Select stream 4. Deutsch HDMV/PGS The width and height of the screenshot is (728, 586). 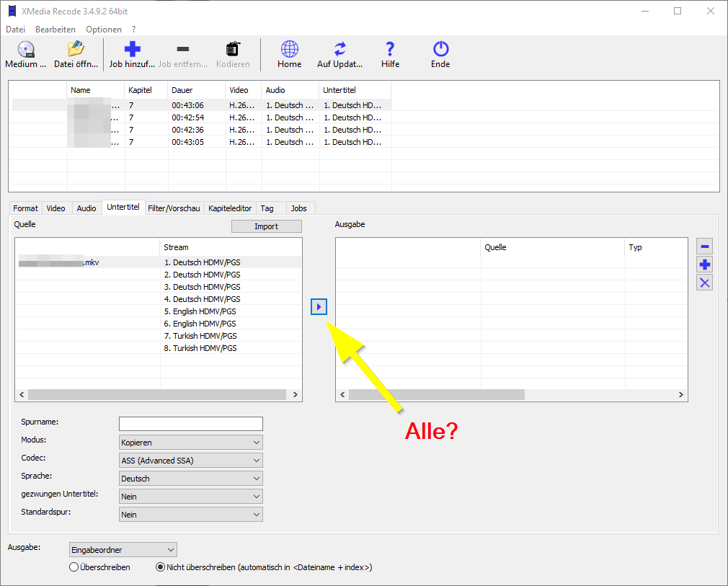click(x=202, y=299)
